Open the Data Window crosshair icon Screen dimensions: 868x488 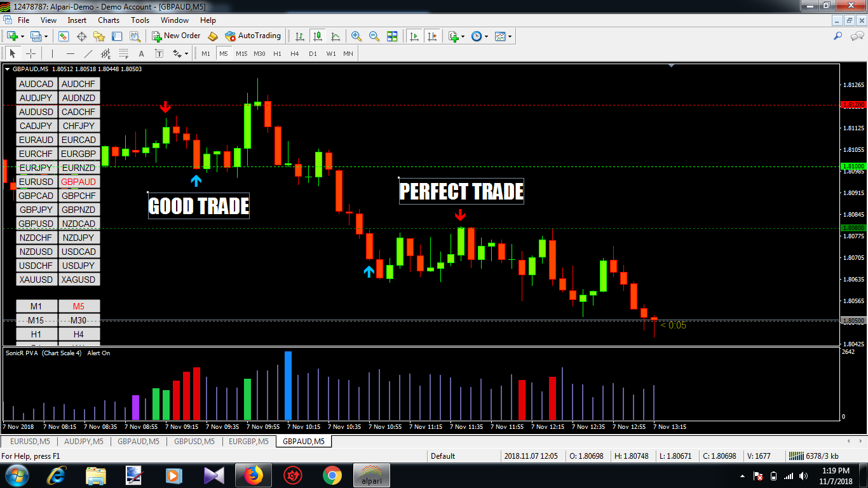tap(81, 36)
